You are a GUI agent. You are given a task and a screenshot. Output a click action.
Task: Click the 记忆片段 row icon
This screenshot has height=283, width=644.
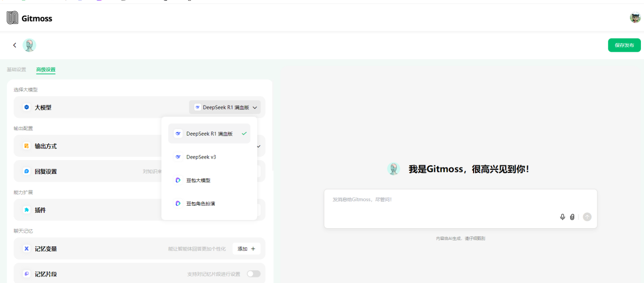point(26,274)
